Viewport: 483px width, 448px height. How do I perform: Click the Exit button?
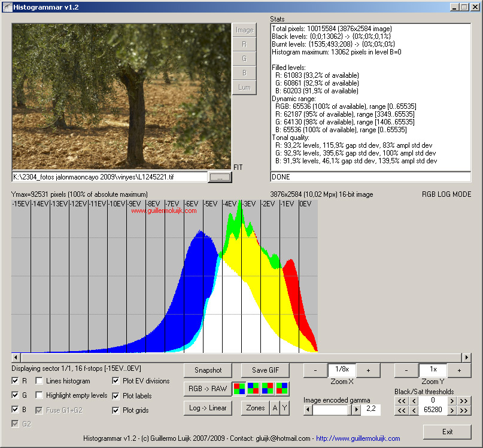pyautogui.click(x=447, y=432)
